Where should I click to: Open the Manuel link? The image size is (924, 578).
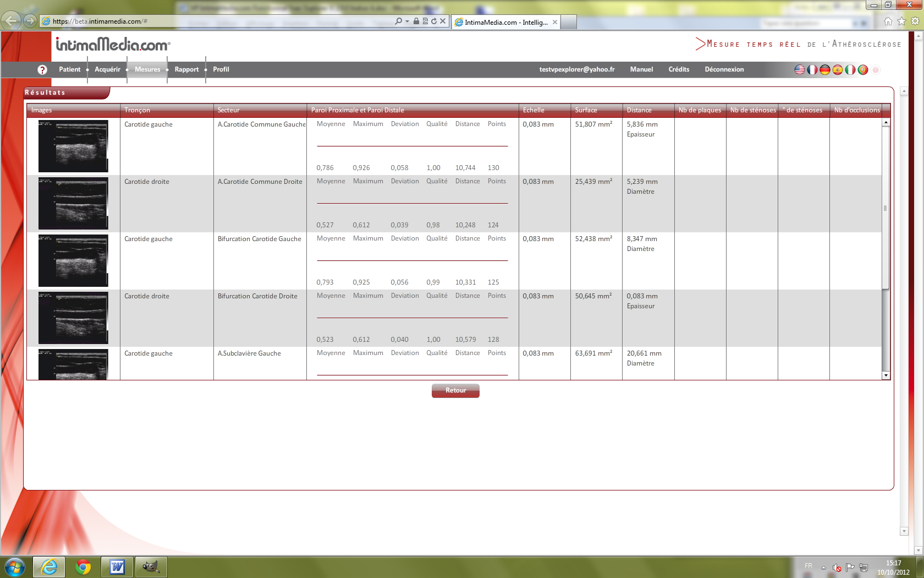(641, 69)
